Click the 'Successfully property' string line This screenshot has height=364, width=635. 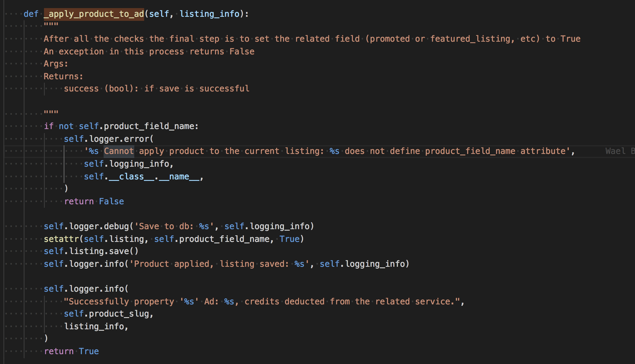(264, 302)
